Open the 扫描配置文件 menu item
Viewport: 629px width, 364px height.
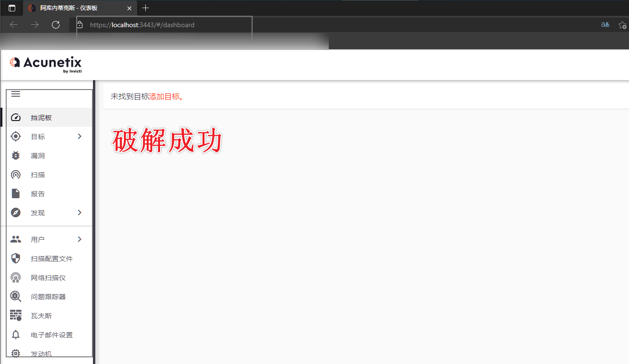click(x=47, y=259)
